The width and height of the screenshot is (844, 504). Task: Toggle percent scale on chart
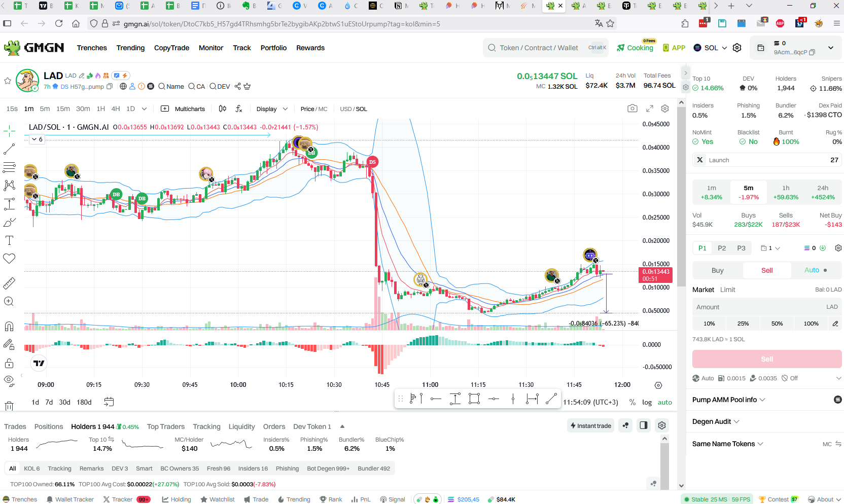(632, 402)
